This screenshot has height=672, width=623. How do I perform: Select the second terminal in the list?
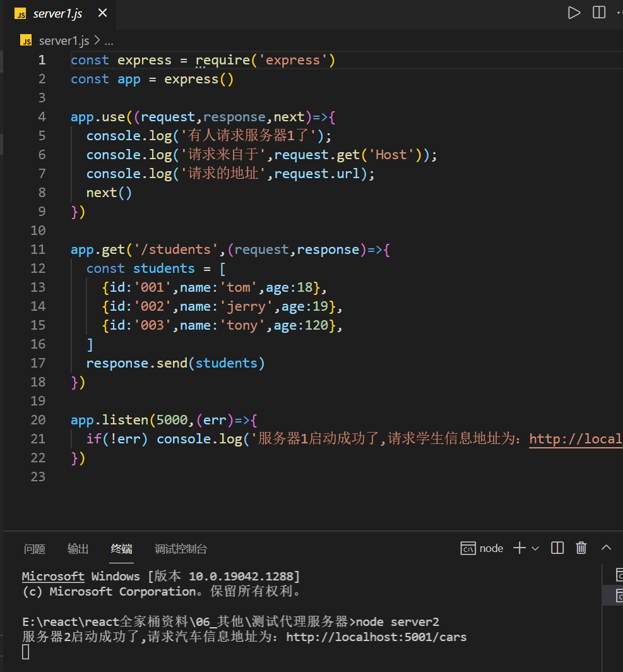[619, 595]
